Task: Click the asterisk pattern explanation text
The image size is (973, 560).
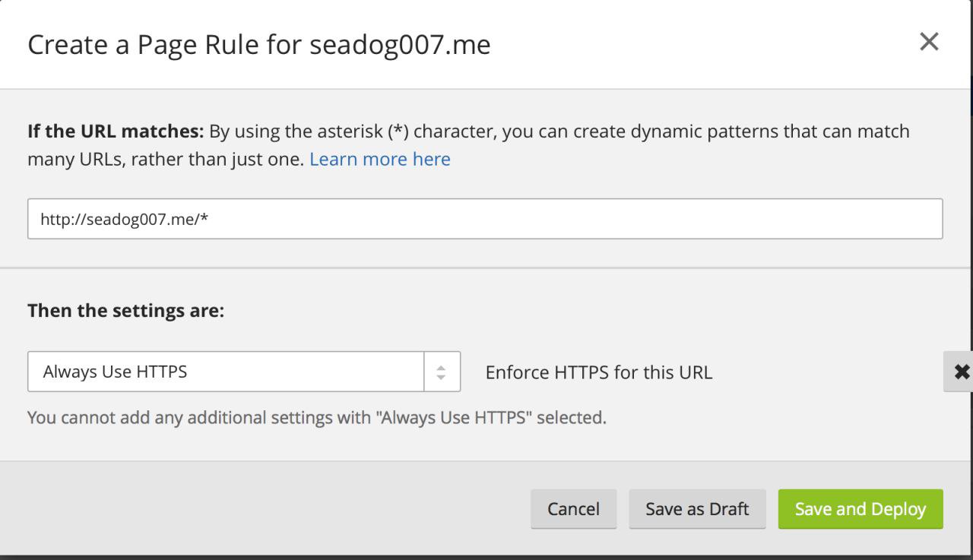Action: click(x=559, y=131)
